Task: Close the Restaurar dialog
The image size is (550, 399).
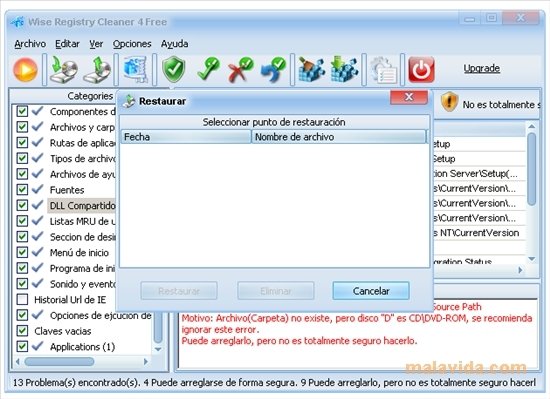Action: (x=409, y=97)
